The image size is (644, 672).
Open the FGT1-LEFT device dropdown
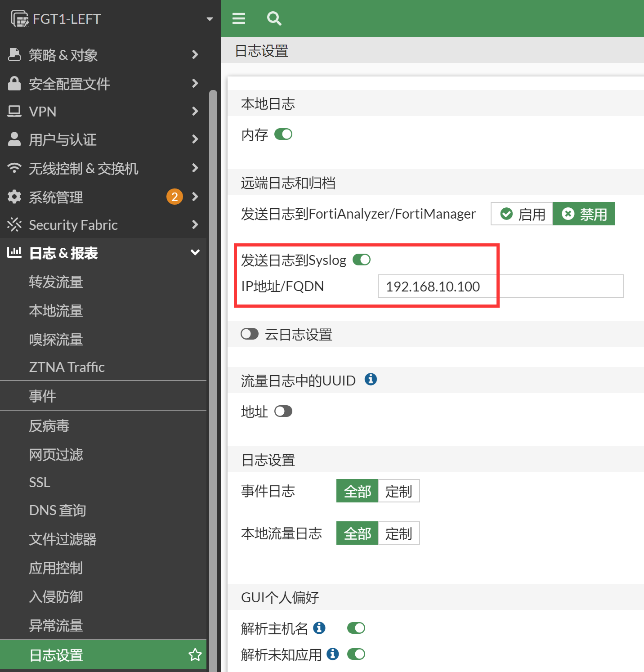tap(209, 19)
